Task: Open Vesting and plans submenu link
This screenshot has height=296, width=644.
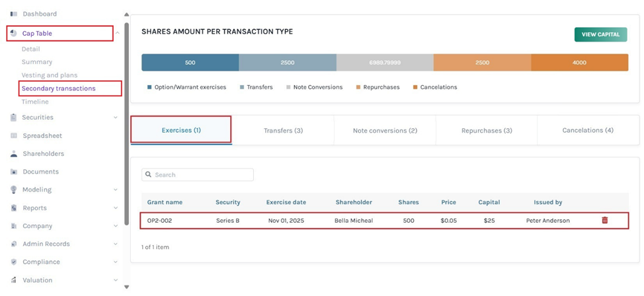Action: pyautogui.click(x=50, y=75)
